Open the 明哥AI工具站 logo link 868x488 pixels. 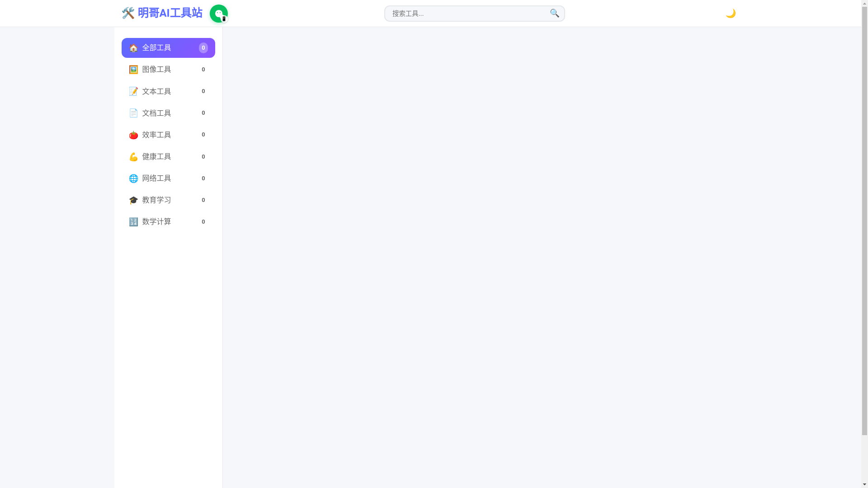click(162, 13)
